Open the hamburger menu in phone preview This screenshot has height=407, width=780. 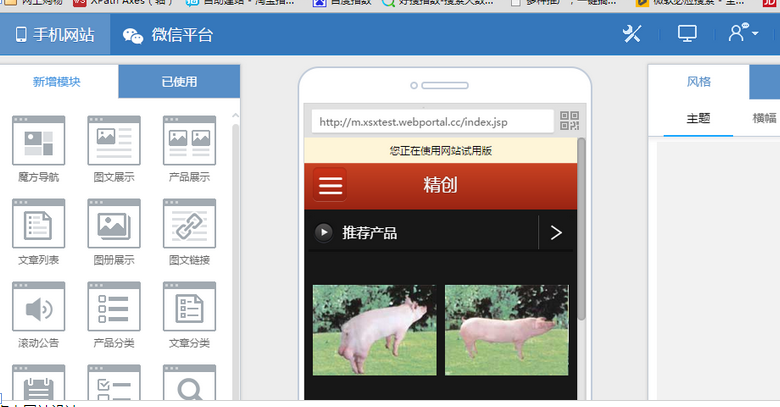pyautogui.click(x=330, y=186)
